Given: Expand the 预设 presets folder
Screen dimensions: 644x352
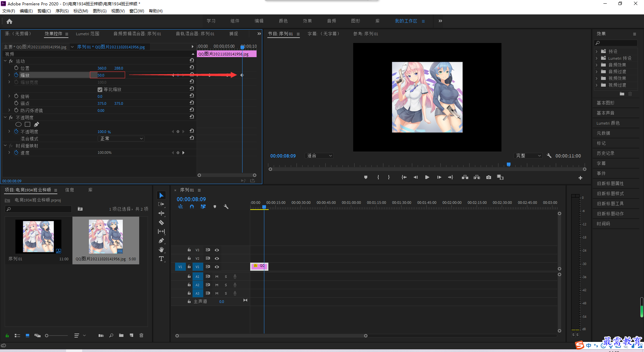Looking at the screenshot, I should pos(597,51).
